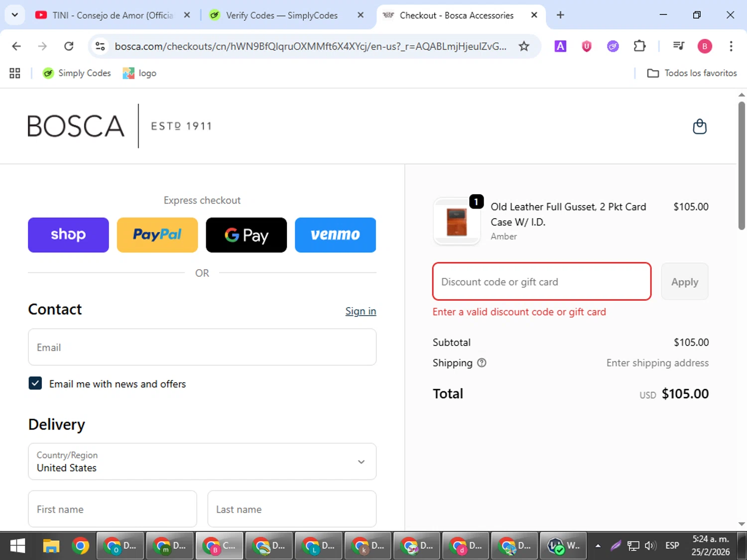The width and height of the screenshot is (747, 560).
Task: Open the red shield extension icon
Action: [587, 46]
